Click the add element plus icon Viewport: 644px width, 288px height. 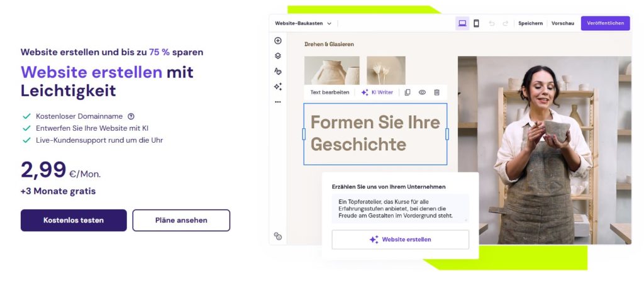point(278,41)
